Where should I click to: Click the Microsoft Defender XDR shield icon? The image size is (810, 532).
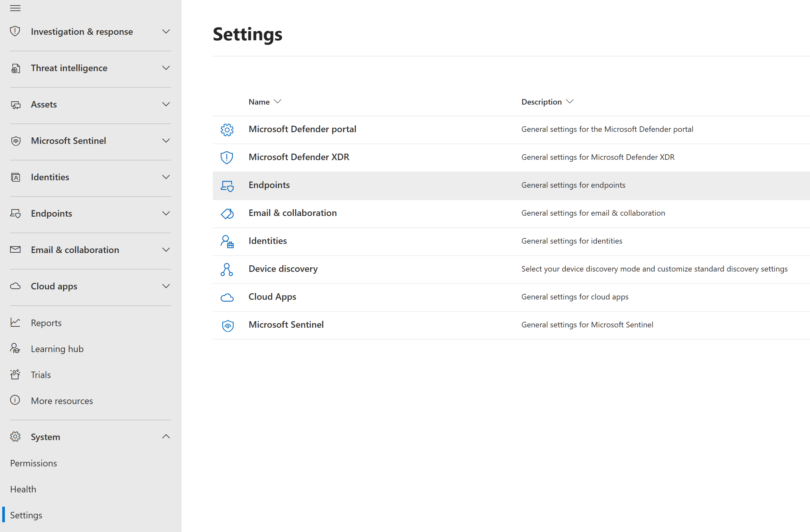(227, 157)
